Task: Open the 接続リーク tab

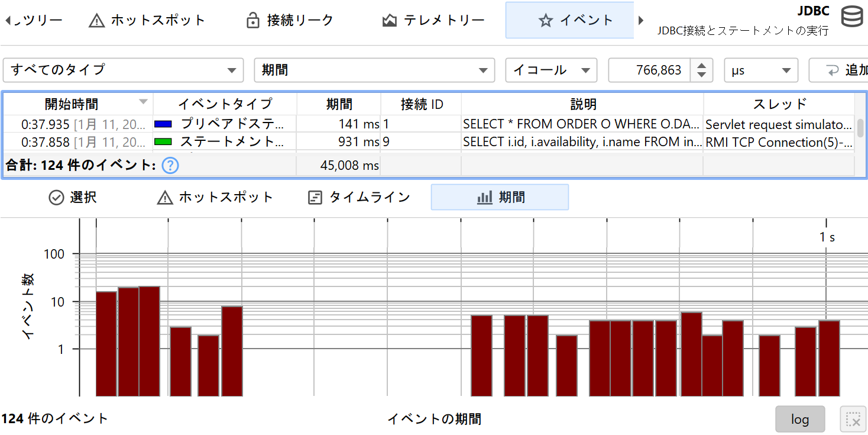Action: click(290, 21)
